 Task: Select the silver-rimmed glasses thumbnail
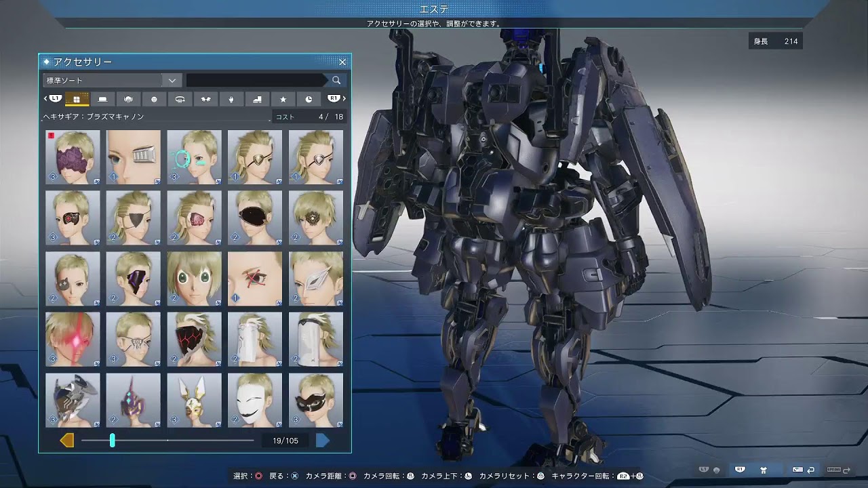point(134,339)
